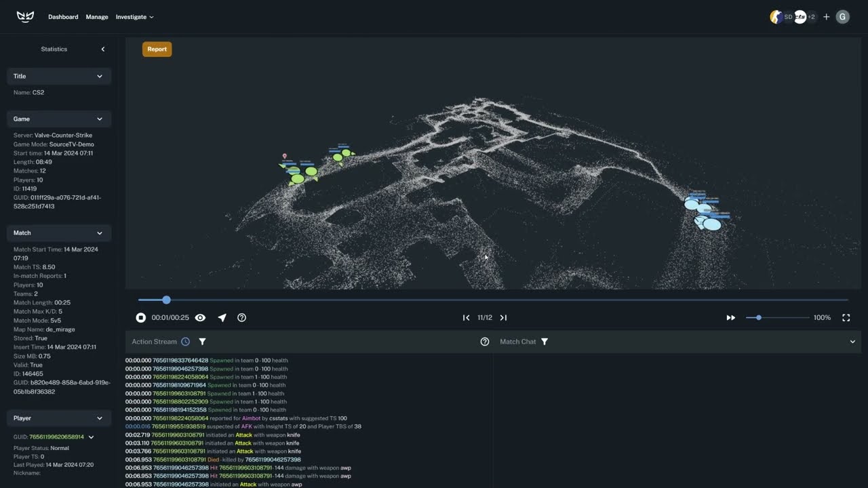The image size is (868, 488).
Task: Select the Match Chat tab label
Action: [x=518, y=342]
